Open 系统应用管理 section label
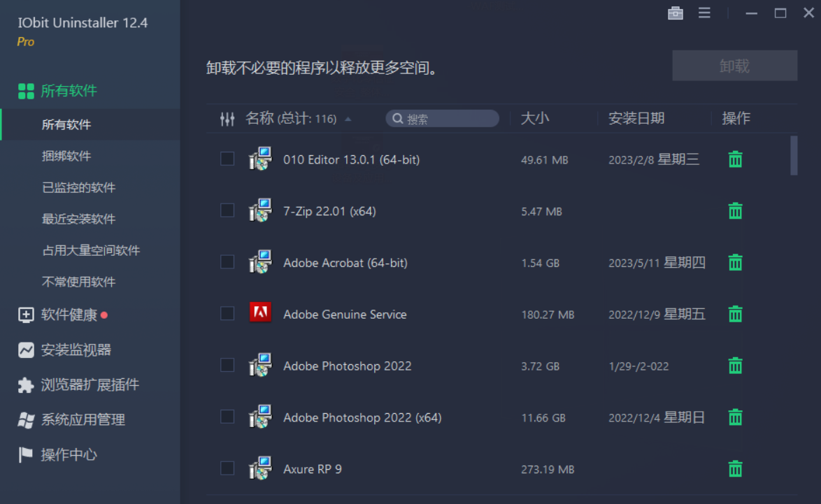This screenshot has width=821, height=504. tap(83, 419)
